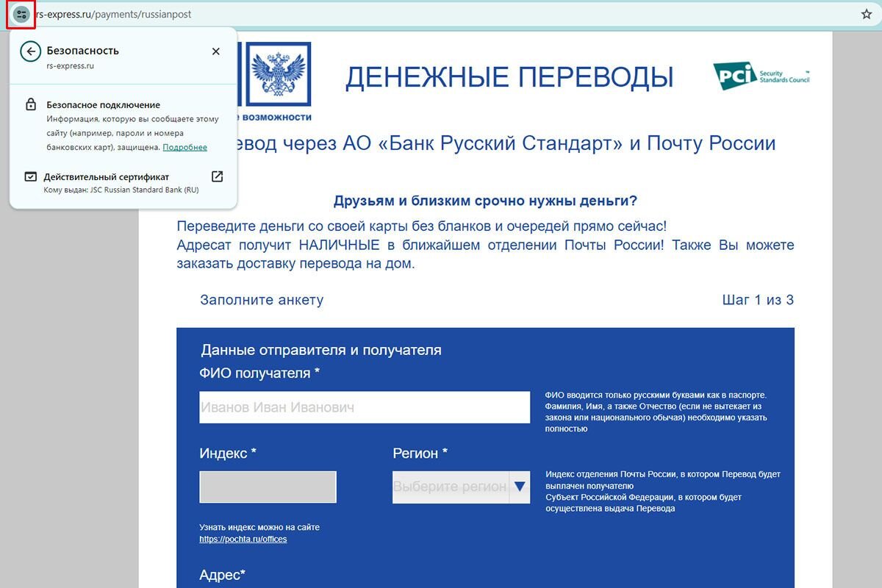Open certificate details via the external link icon
The width and height of the screenshot is (882, 588).
(216, 176)
